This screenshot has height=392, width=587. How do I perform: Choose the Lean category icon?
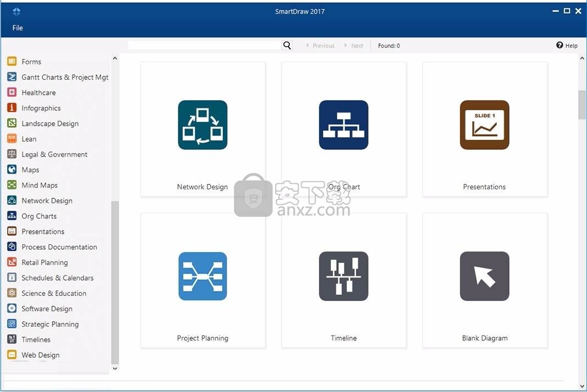(x=12, y=138)
